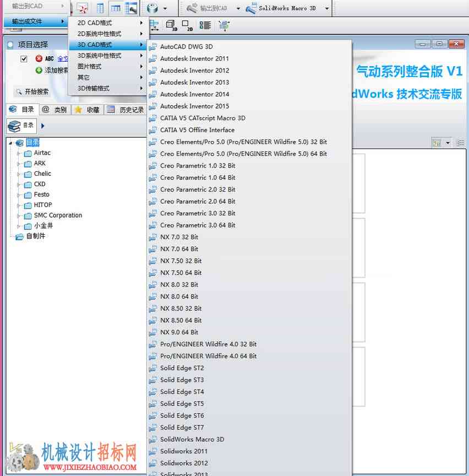469x476 pixels.
Task: Click the 输出到CAD toolbar button
Action: (208, 8)
